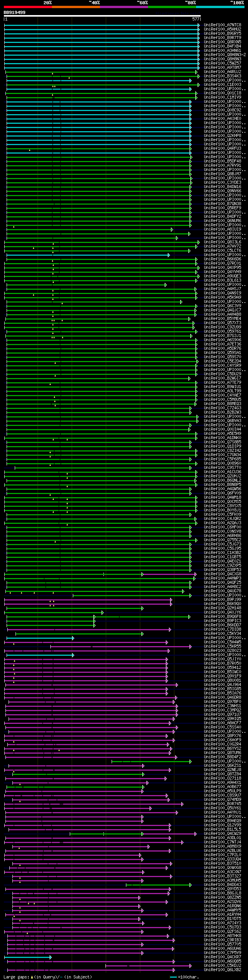248x980 pixels.
Task: Click hit UniRef100_Q4J964
Action: (222, 684)
